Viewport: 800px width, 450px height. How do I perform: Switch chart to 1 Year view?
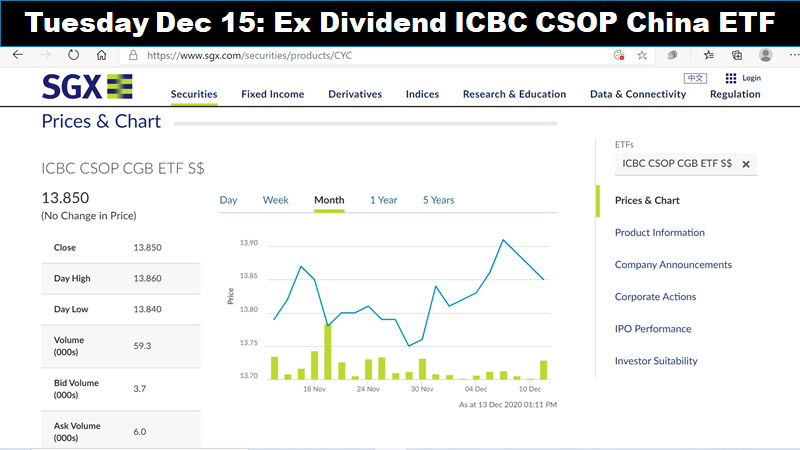pos(384,200)
